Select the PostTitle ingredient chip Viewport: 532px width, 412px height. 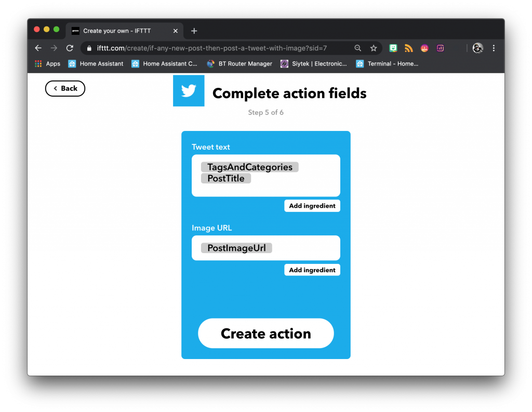[x=226, y=178]
